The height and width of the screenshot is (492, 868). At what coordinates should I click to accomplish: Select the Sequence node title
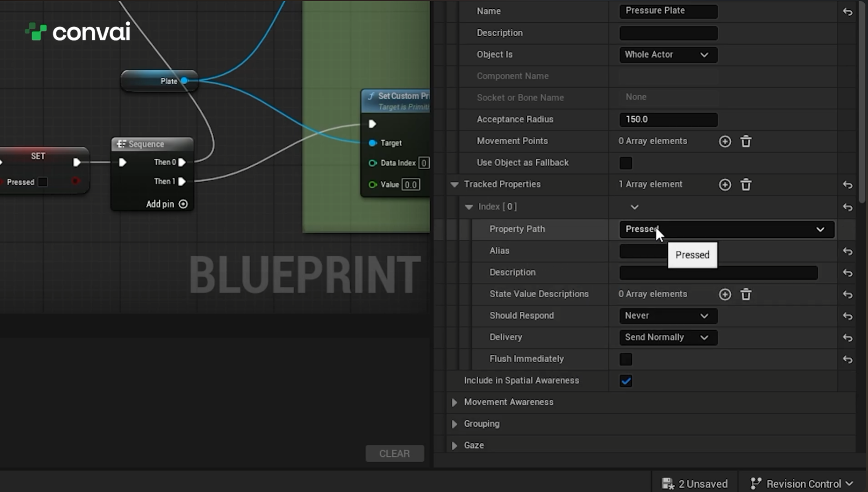[x=146, y=144]
